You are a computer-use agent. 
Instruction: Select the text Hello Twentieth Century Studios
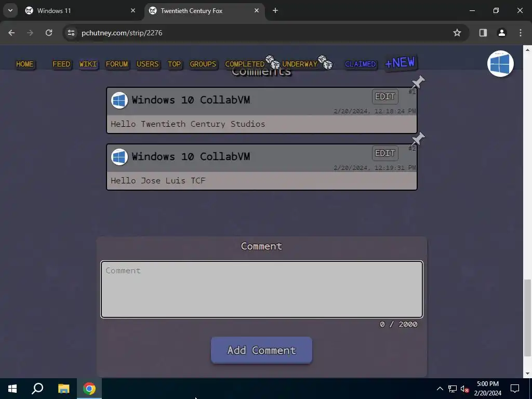point(188,124)
